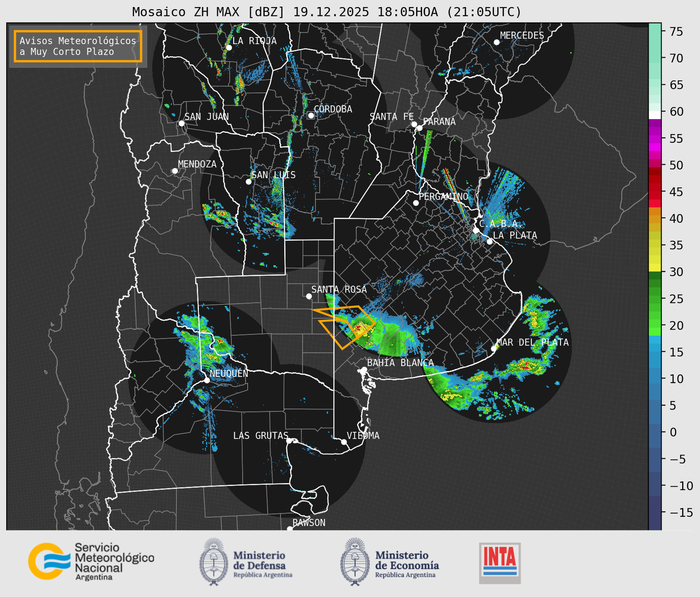Screen dimensions: 700x597
Task: Click the MERCEDES city marker dot
Action: pyautogui.click(x=496, y=42)
